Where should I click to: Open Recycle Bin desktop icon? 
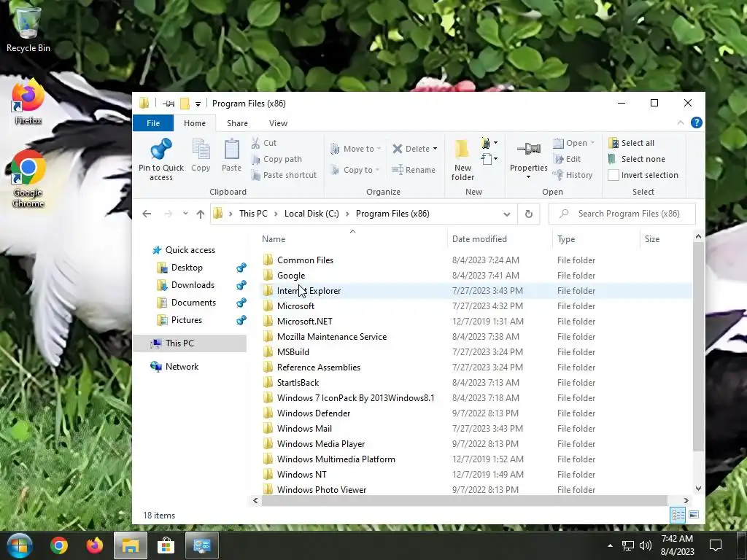(x=28, y=28)
